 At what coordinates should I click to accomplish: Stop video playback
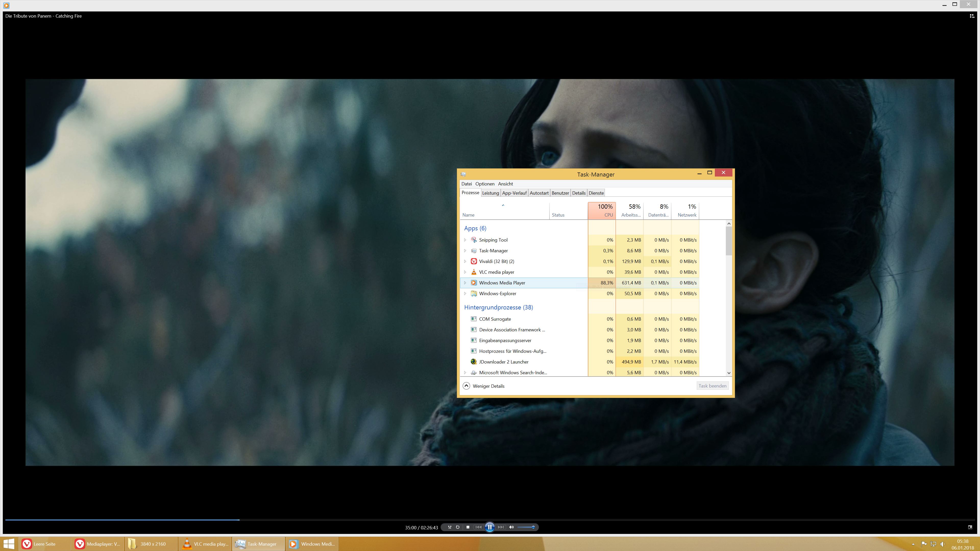coord(468,527)
